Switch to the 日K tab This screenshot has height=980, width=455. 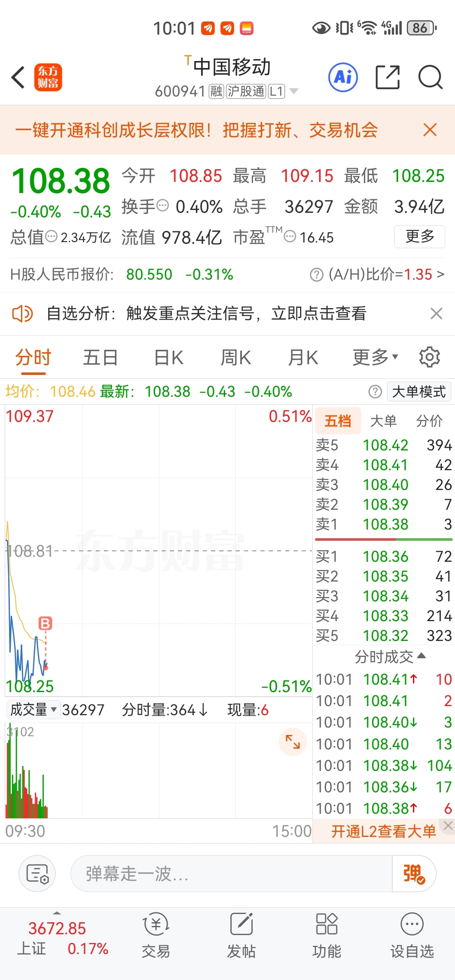[x=169, y=357]
